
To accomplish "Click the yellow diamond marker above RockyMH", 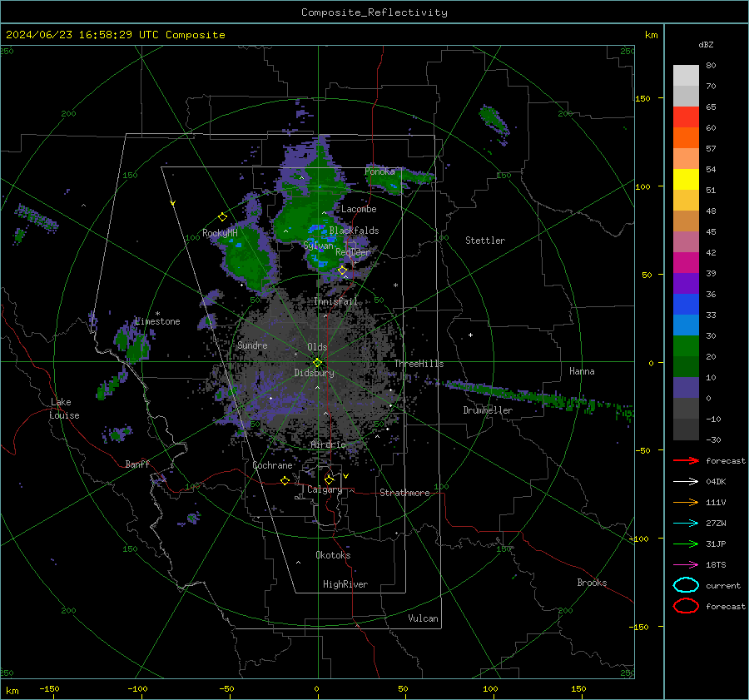I will 222,217.
